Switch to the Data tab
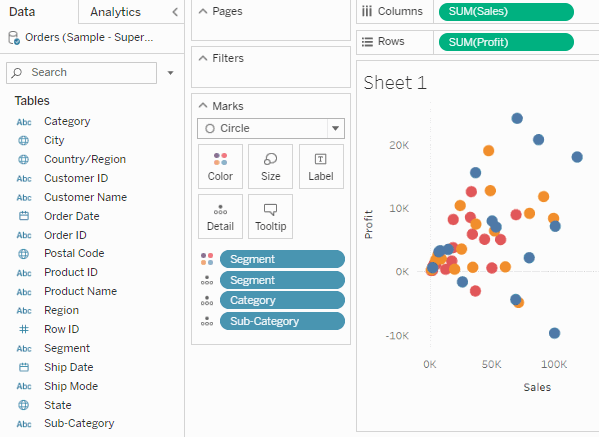Viewport: 599px width, 437px height. (22, 12)
